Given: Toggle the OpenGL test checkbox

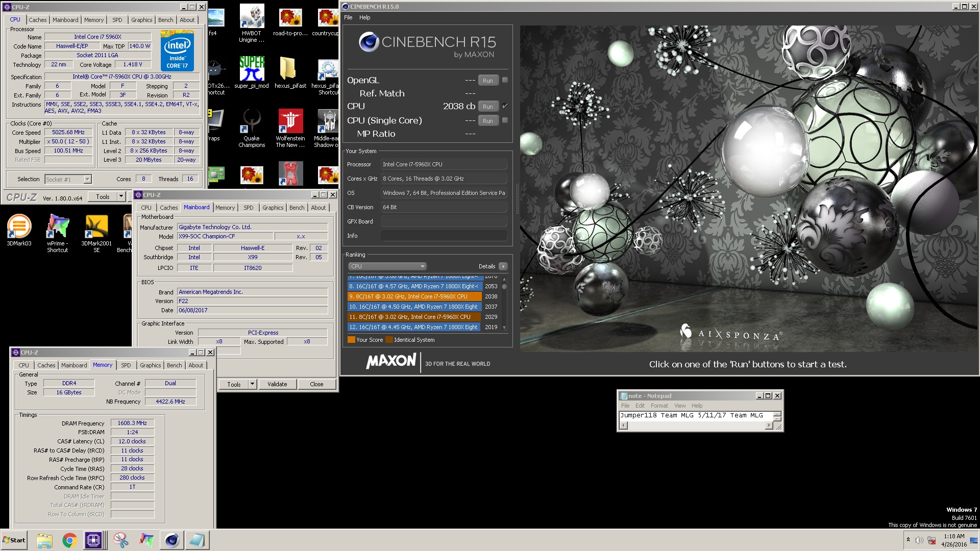Looking at the screenshot, I should click(x=505, y=80).
